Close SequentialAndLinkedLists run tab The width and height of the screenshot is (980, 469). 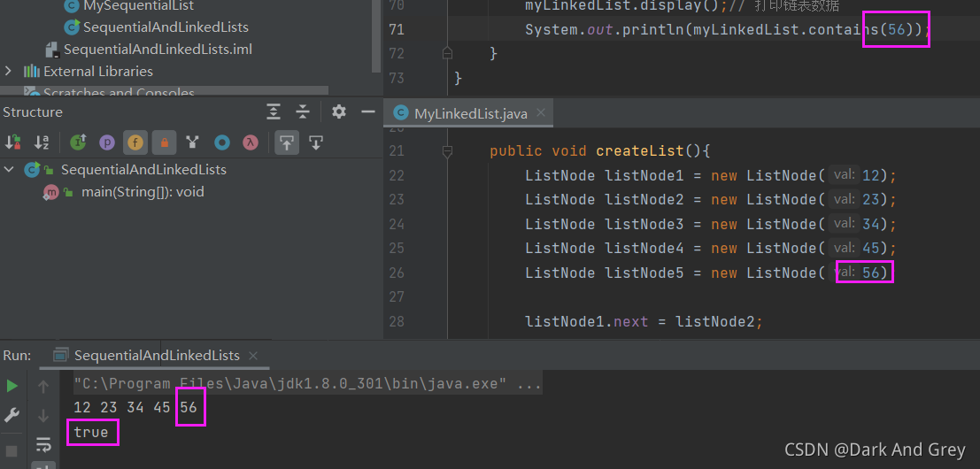click(x=253, y=356)
